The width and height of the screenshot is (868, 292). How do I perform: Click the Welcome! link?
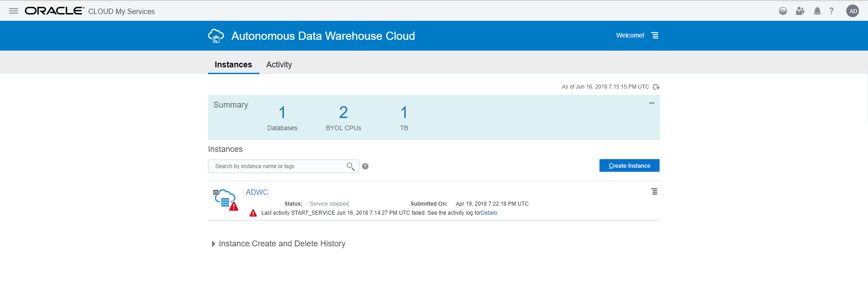630,35
